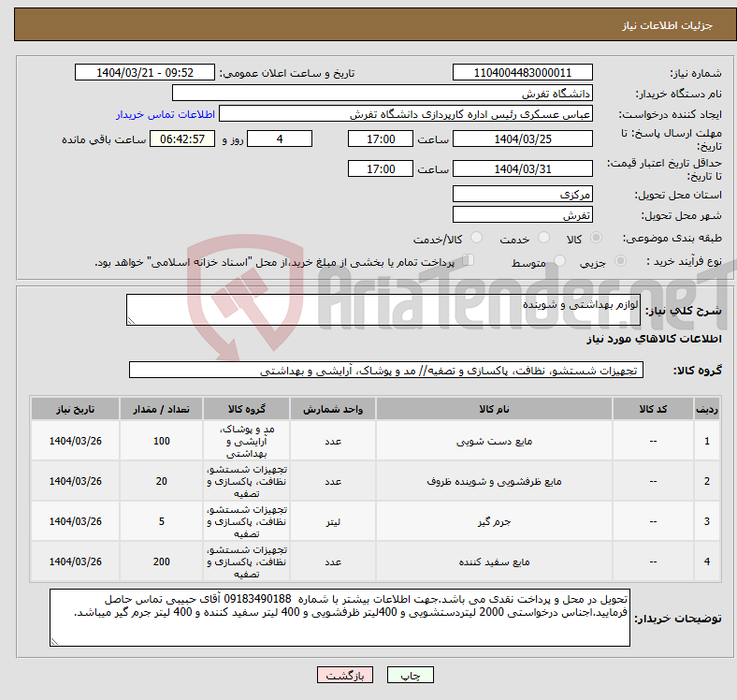Image resolution: width=737 pixels, height=700 pixels.
Task: Click the نام کالا column header
Action: pyautogui.click(x=494, y=409)
